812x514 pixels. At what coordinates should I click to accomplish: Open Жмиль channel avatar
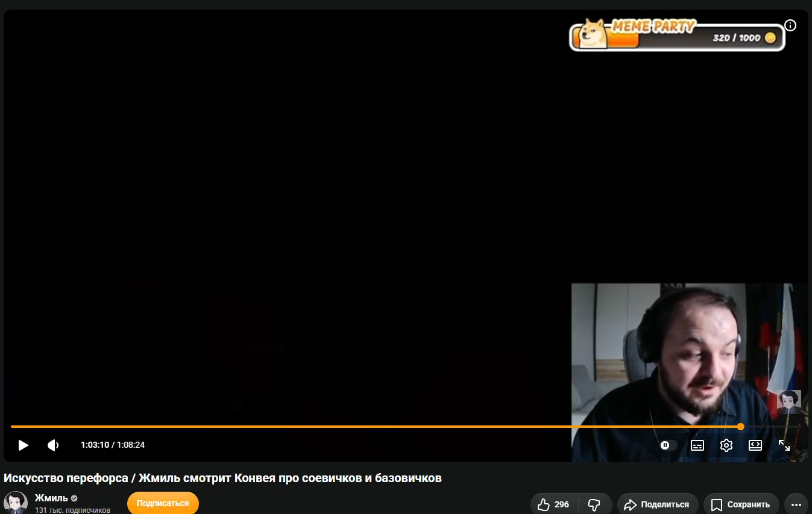pos(16,503)
